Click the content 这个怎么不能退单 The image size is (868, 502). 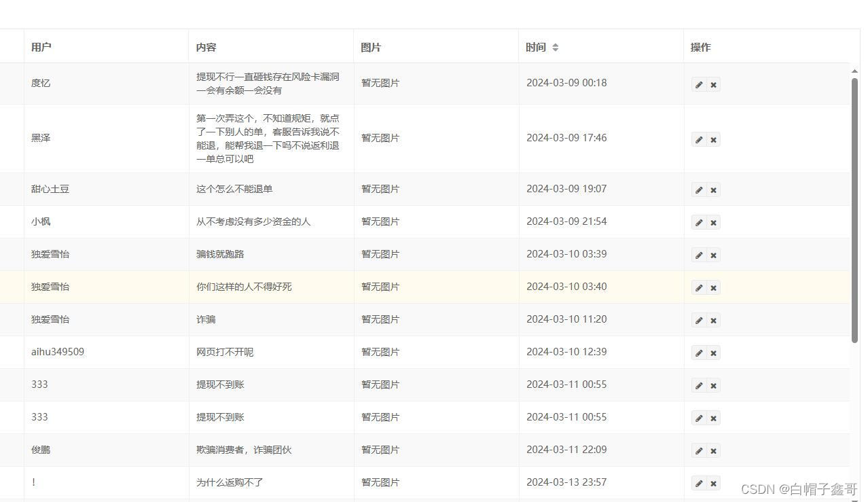pyautogui.click(x=234, y=189)
